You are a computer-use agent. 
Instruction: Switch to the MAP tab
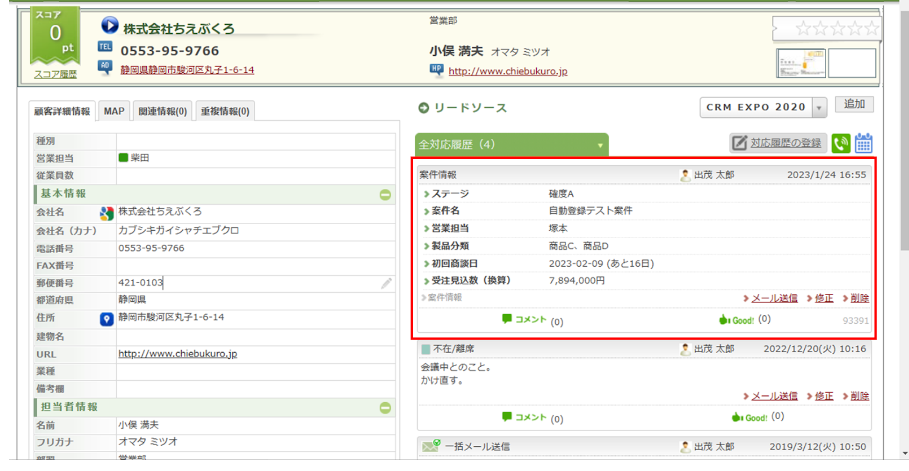[x=114, y=111]
